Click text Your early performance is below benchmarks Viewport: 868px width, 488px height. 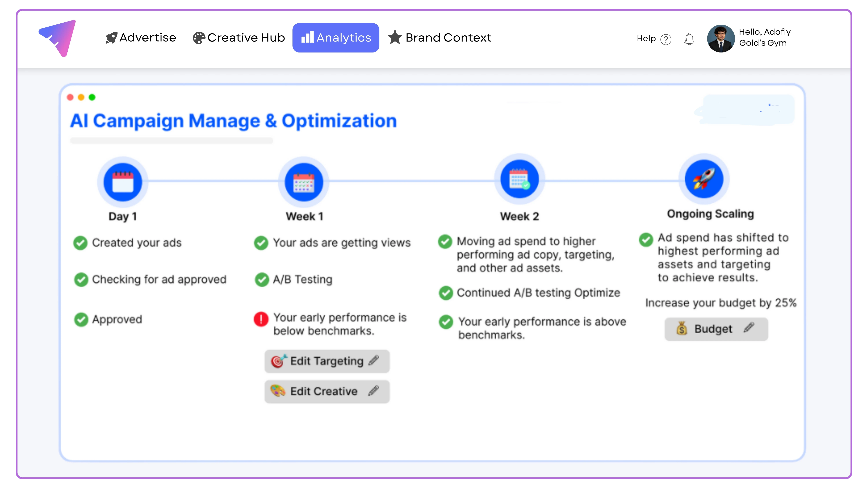click(340, 324)
